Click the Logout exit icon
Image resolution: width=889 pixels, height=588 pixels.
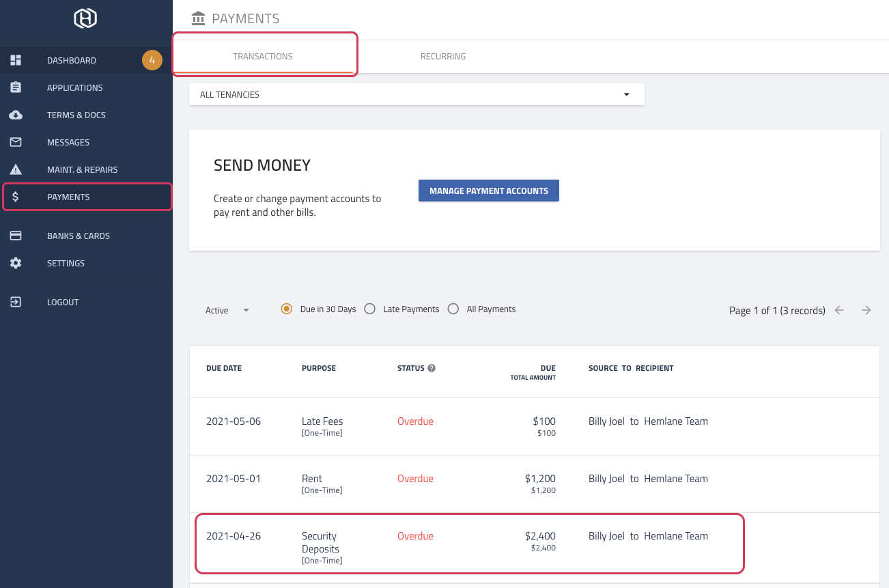click(16, 302)
